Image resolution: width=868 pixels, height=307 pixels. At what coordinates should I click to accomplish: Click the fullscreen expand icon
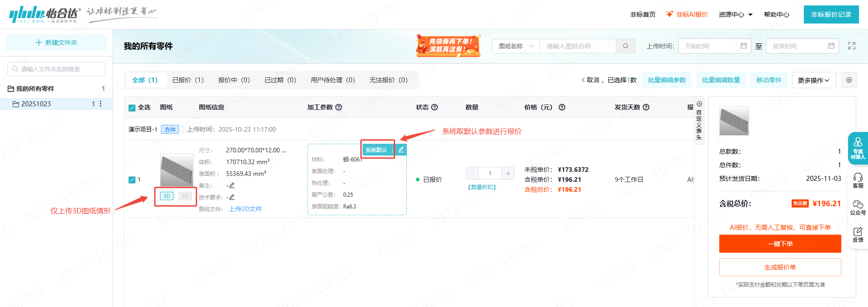tap(852, 46)
